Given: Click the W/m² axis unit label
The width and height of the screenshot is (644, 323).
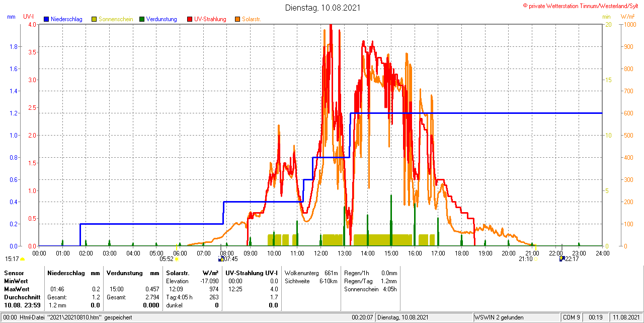Looking at the screenshot, I should (x=628, y=17).
